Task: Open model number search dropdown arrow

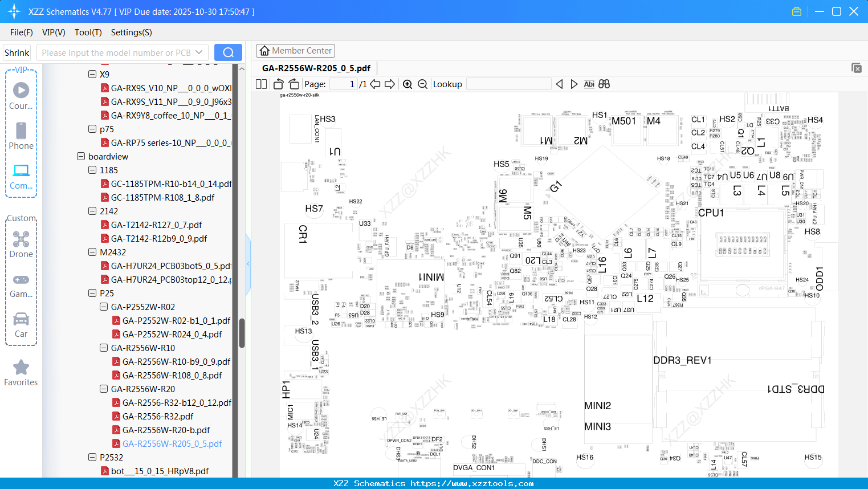Action: point(199,52)
